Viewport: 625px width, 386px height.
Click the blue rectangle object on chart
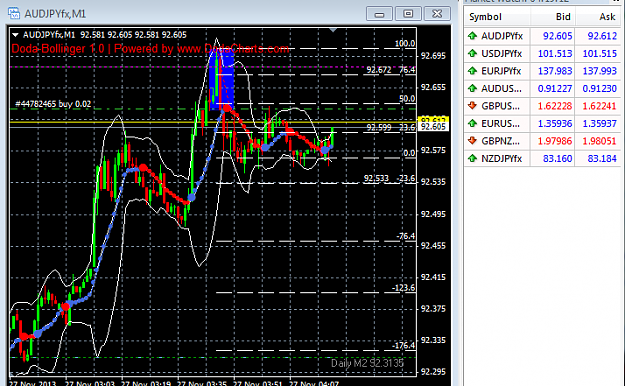coord(222,80)
